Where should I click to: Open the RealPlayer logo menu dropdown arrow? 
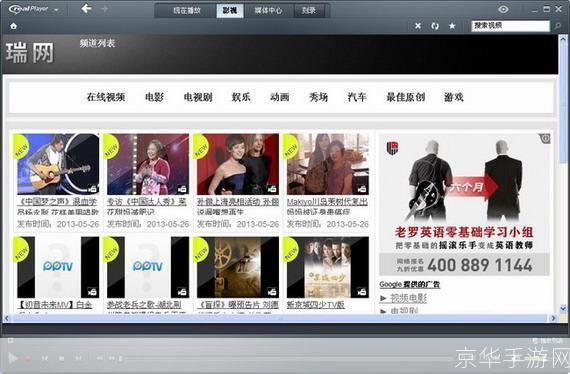coord(56,10)
